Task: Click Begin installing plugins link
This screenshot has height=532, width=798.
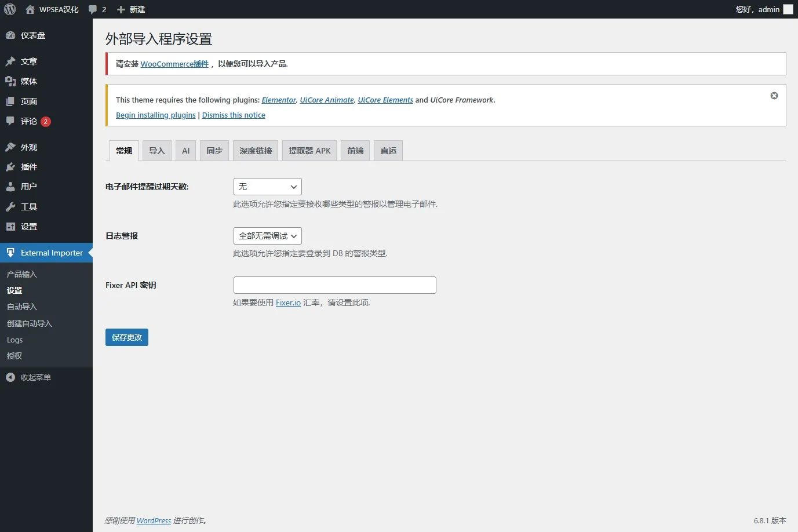Action: [x=156, y=115]
